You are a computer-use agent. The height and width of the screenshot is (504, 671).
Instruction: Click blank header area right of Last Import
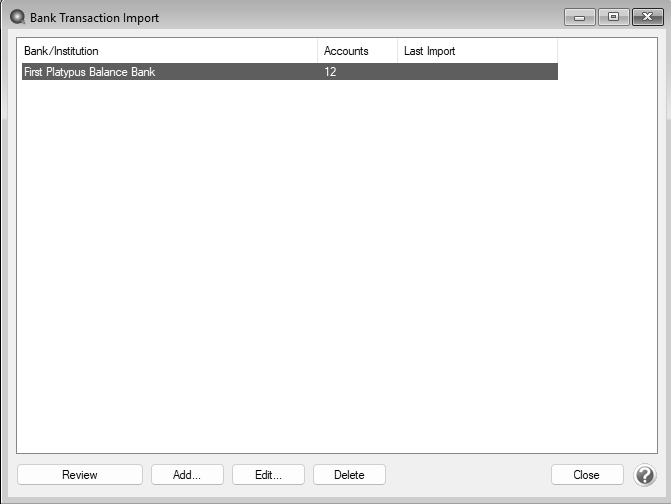(605, 51)
